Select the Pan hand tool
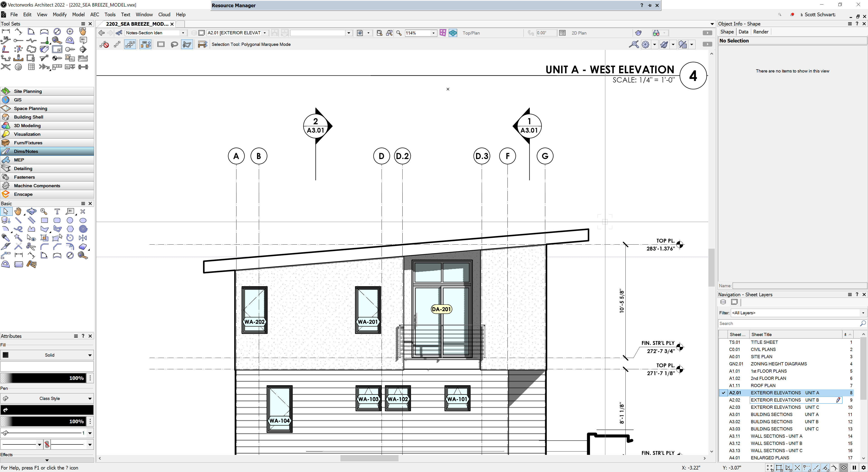Viewport: 868px width, 472px height. click(x=18, y=211)
